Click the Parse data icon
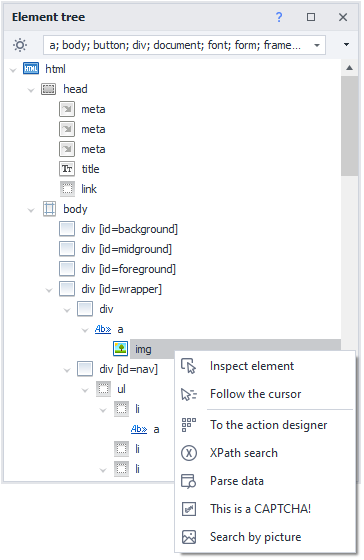The height and width of the screenshot is (560, 364). click(189, 481)
